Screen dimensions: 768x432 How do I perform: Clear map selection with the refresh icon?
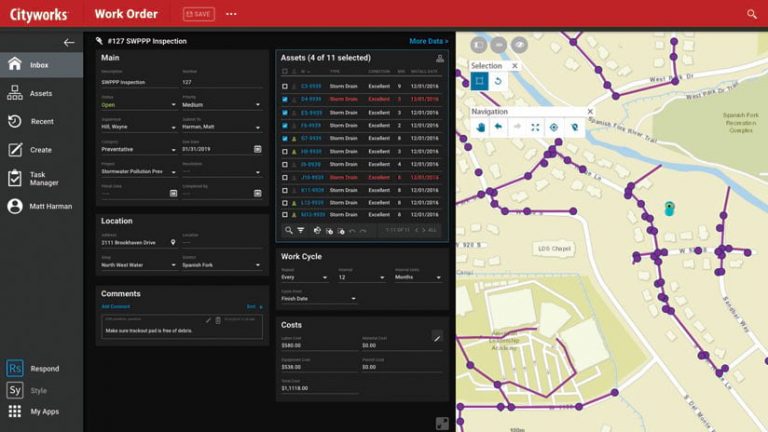[x=498, y=81]
